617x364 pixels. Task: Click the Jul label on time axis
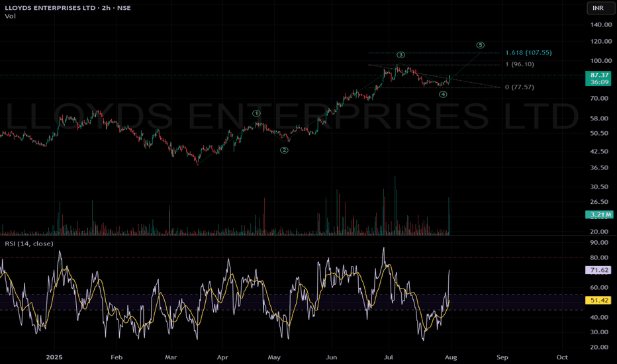pos(389,357)
